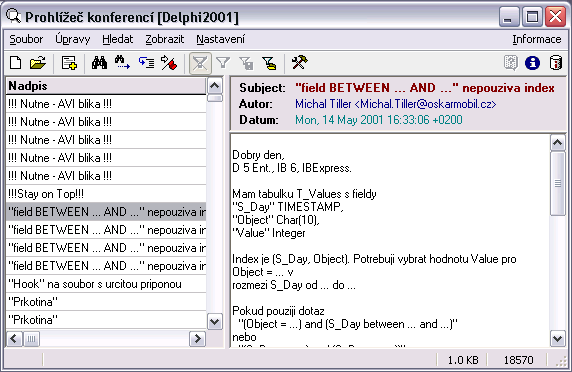572x372 pixels.
Task: Click the New blank document icon
Action: (15, 63)
